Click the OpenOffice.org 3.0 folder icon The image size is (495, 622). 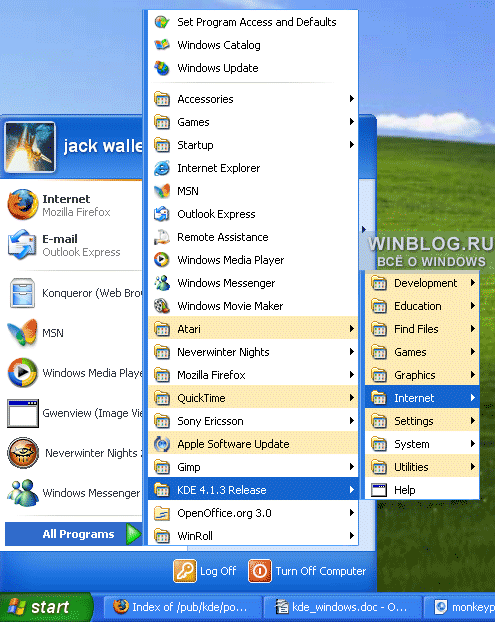click(x=162, y=513)
